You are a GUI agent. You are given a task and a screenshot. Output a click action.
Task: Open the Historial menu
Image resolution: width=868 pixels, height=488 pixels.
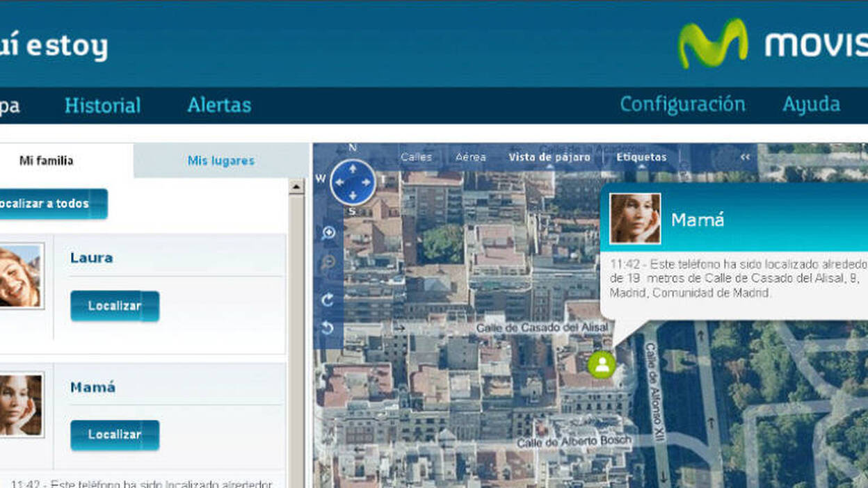pos(102,106)
